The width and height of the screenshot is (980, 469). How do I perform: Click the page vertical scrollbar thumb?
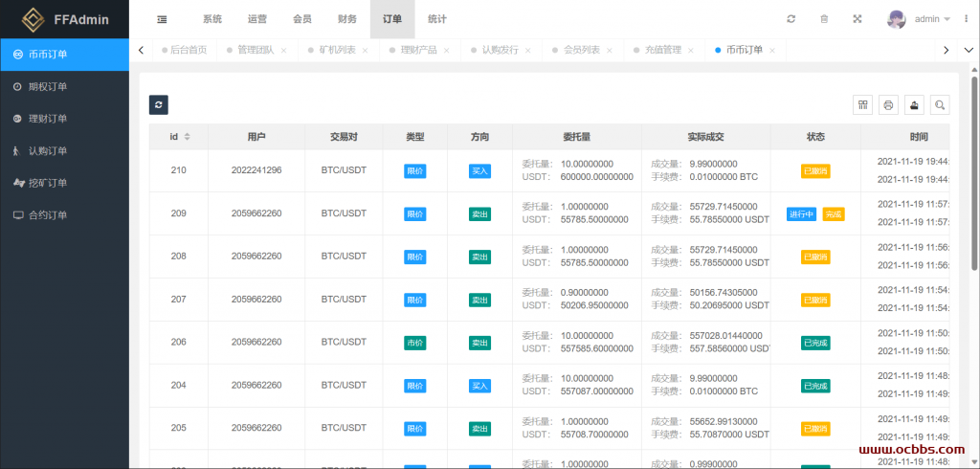click(973, 173)
